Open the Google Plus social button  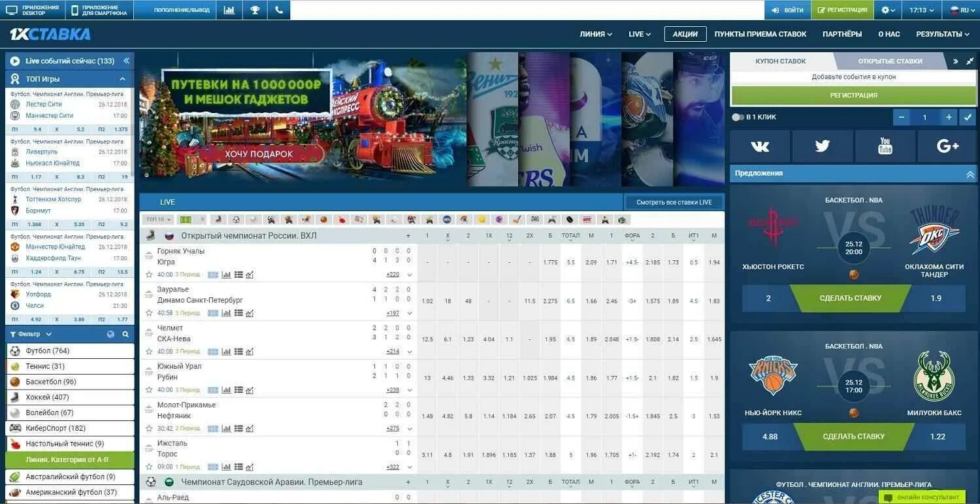947,146
